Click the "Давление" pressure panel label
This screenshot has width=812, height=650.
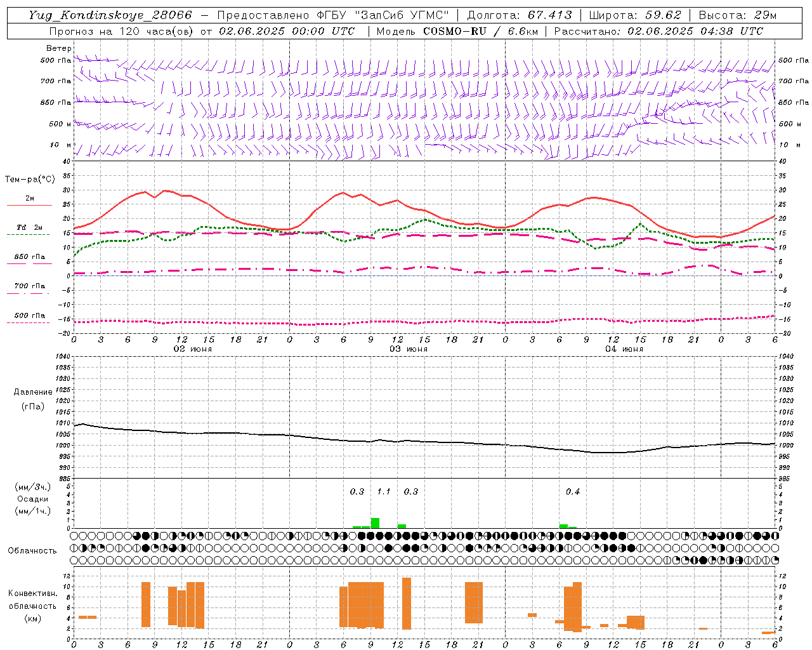[33, 392]
